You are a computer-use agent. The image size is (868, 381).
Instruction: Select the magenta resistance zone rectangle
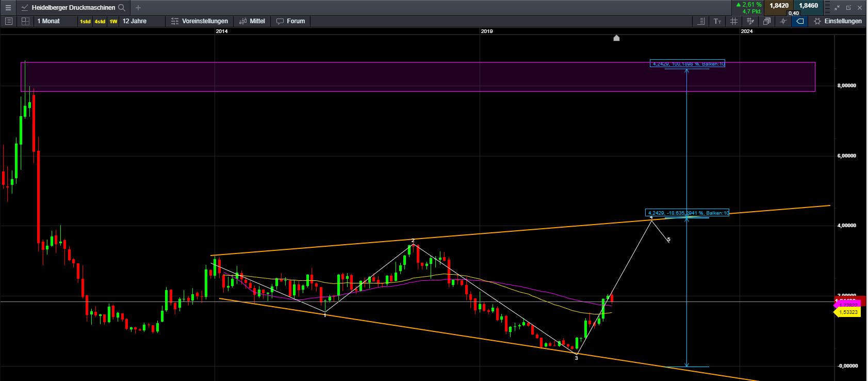pyautogui.click(x=418, y=77)
